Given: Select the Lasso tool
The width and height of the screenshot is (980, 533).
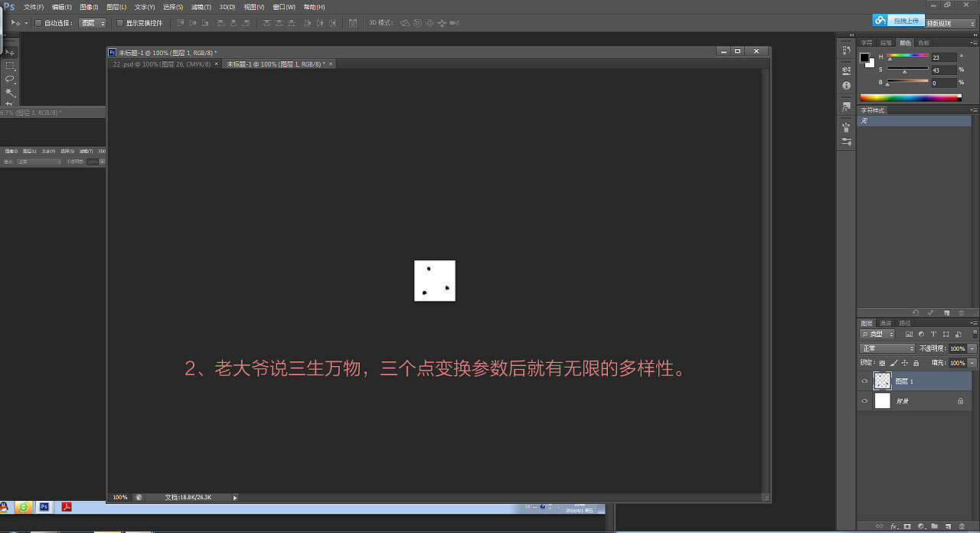Looking at the screenshot, I should coord(10,79).
